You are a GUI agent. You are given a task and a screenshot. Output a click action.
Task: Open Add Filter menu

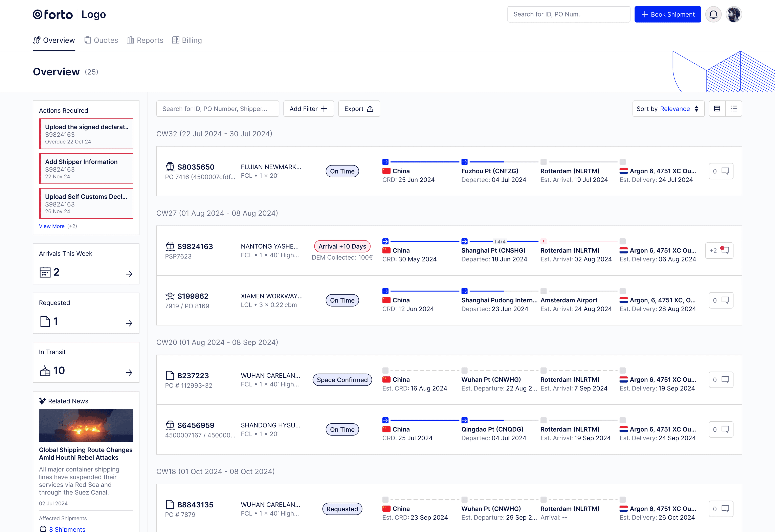[308, 109]
